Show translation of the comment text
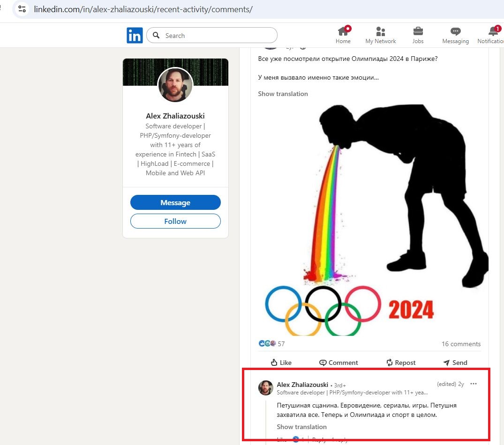This screenshot has width=504, height=445. click(301, 427)
